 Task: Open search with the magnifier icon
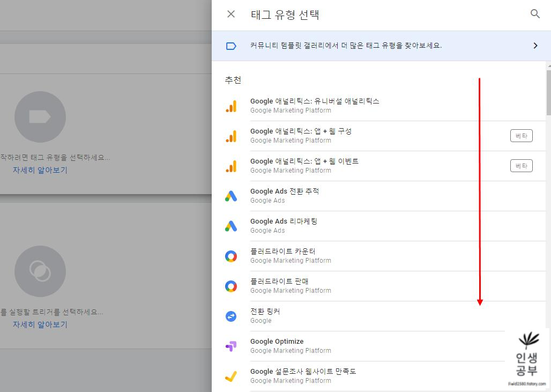pos(535,14)
